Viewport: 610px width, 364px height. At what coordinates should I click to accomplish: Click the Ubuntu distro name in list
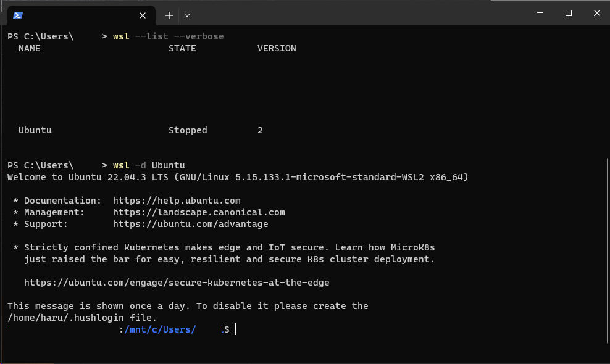pos(35,130)
